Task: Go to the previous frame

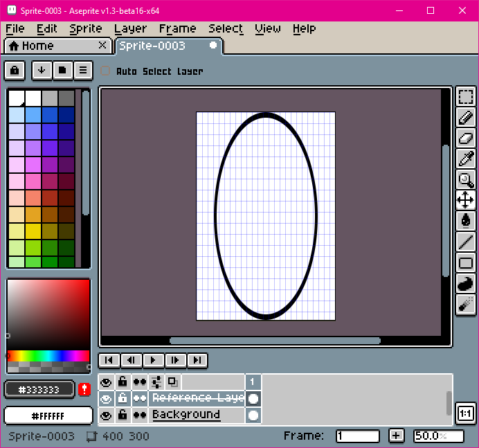Action: [131, 360]
